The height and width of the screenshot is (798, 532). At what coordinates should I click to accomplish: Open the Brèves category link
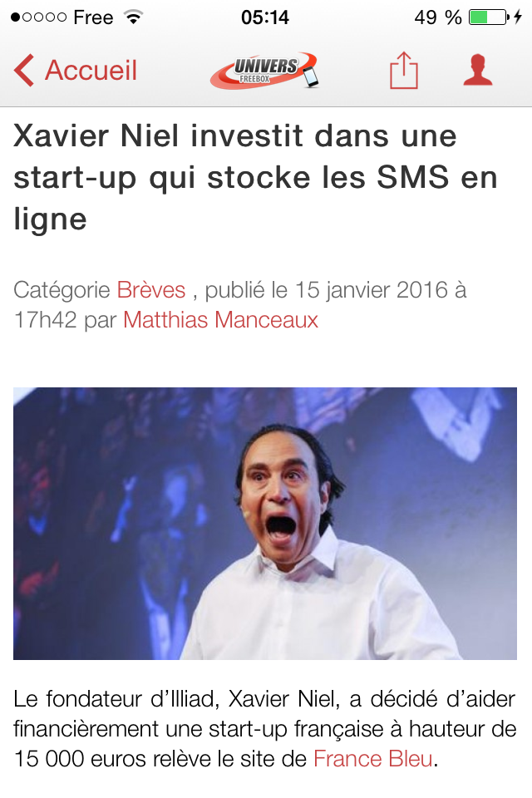click(x=151, y=290)
